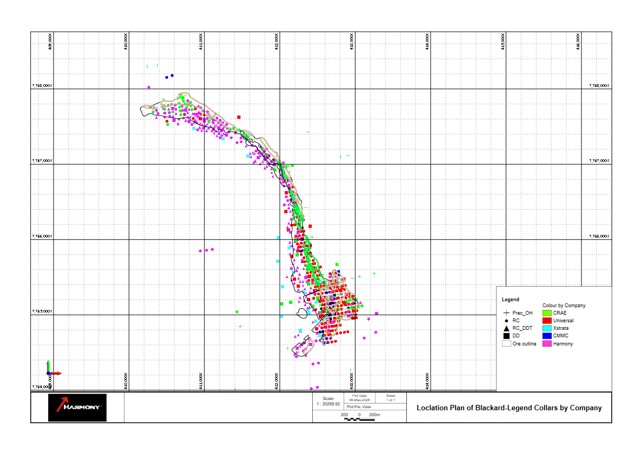Click the DD black square symbol in legend
The height and width of the screenshot is (454, 643).
[x=506, y=336]
